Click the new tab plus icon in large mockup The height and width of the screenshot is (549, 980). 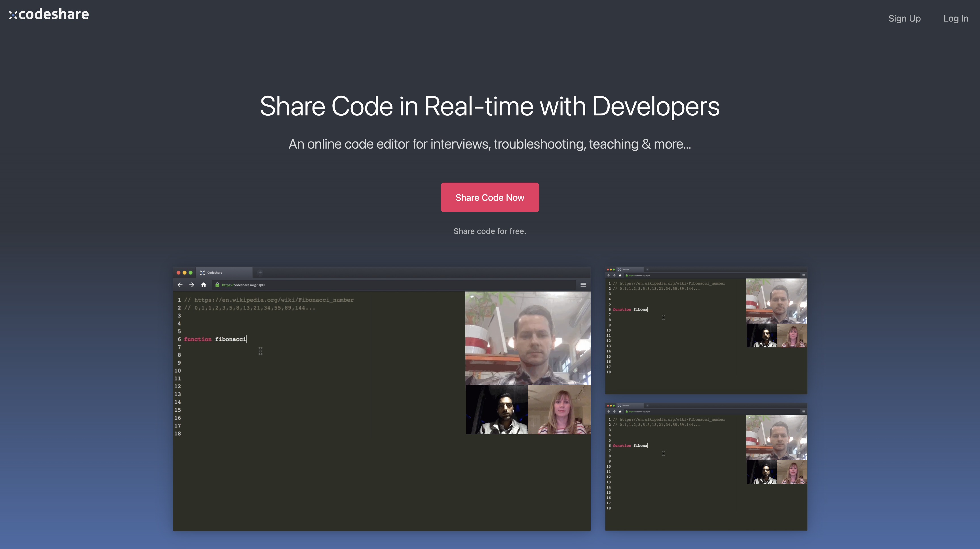point(260,273)
